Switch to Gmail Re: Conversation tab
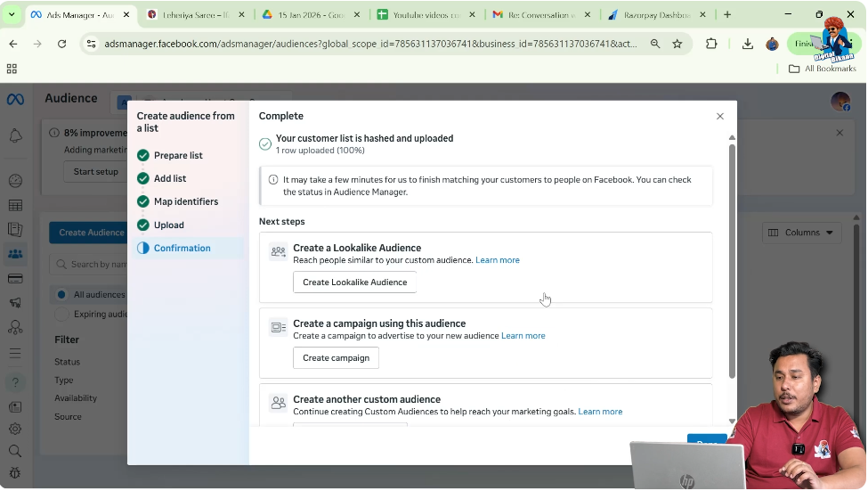868x491 pixels. [x=541, y=15]
